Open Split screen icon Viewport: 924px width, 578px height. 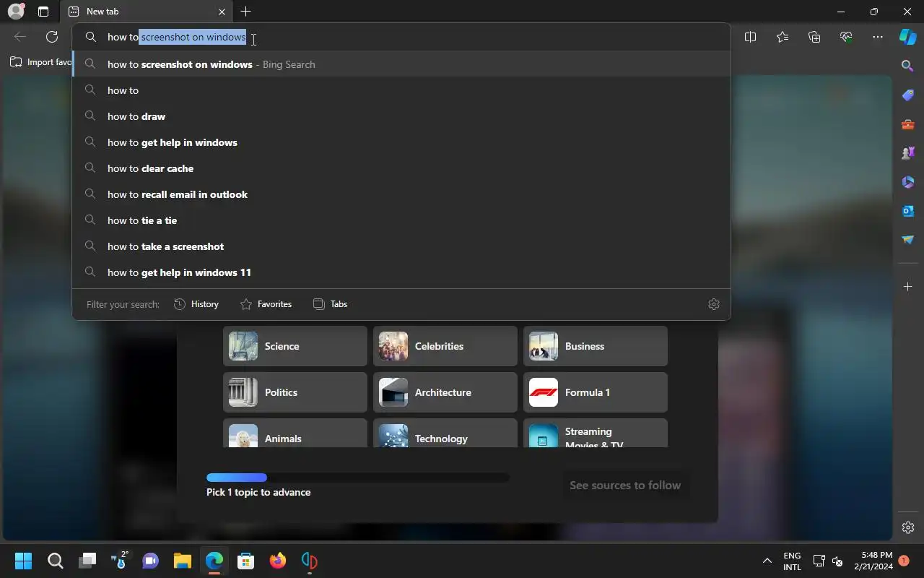point(751,37)
